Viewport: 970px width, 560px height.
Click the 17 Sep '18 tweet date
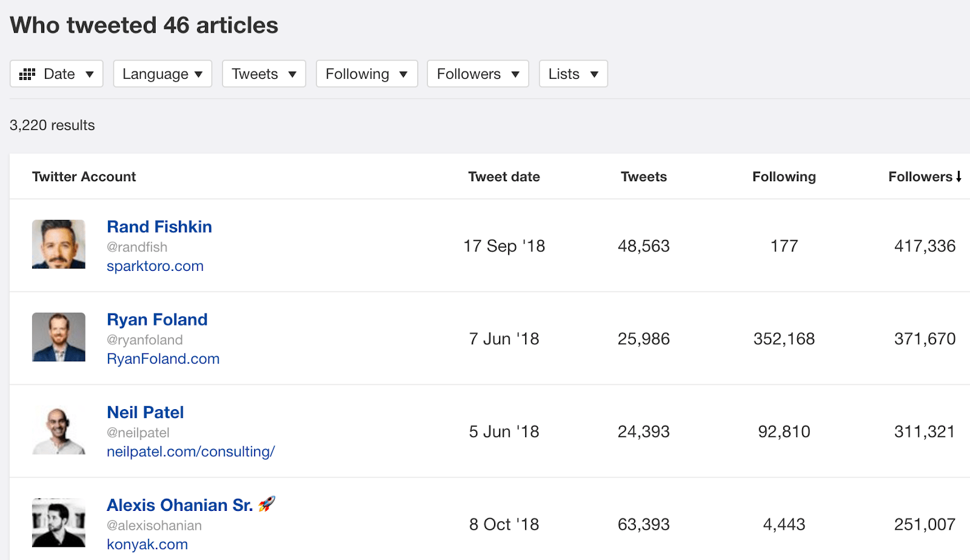pos(504,246)
